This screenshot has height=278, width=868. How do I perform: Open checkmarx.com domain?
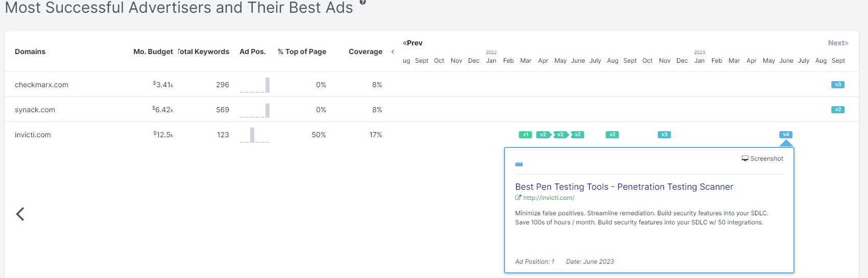(x=41, y=85)
